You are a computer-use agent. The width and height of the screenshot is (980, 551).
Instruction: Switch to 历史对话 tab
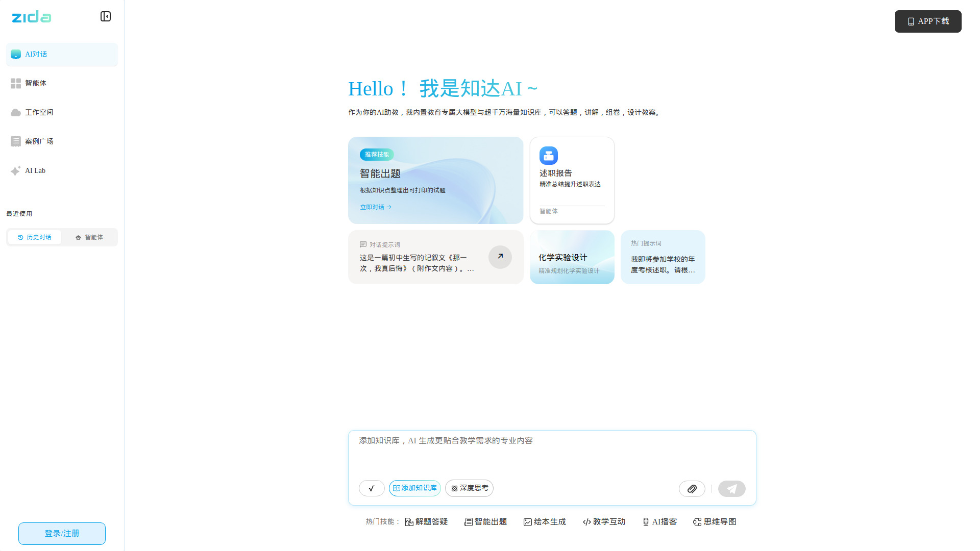coord(35,237)
